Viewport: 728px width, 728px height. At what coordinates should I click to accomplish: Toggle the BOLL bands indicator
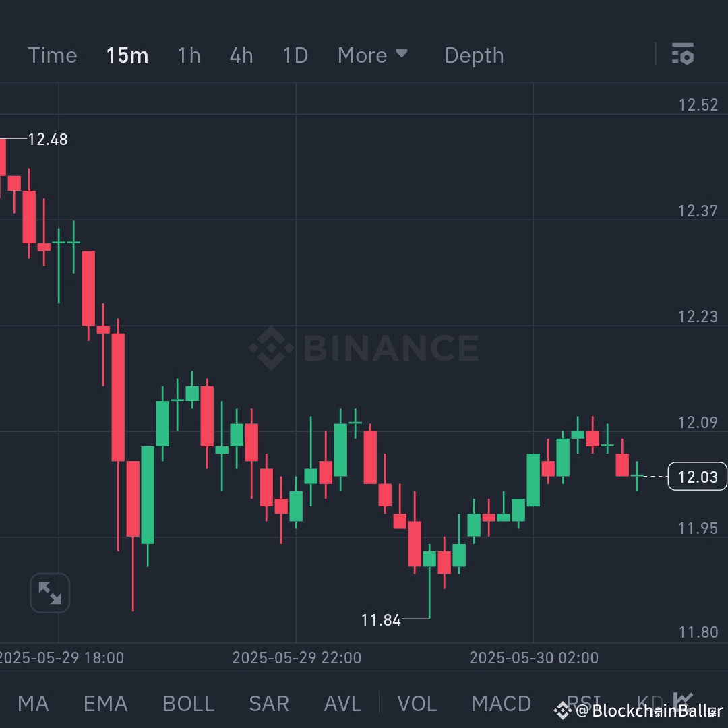[x=188, y=704]
